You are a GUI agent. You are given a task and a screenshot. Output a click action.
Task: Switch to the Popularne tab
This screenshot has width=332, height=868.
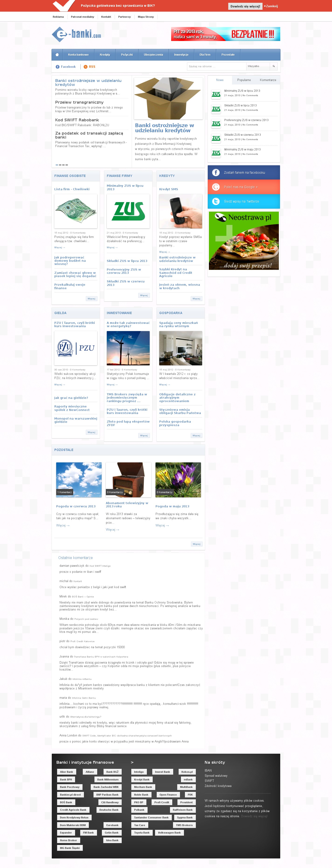pos(244,80)
